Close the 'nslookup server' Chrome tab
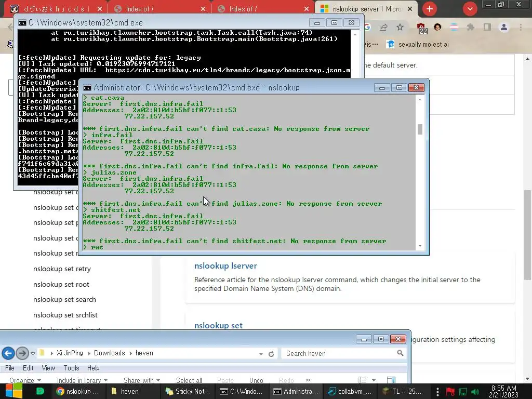532x399 pixels. (410, 9)
